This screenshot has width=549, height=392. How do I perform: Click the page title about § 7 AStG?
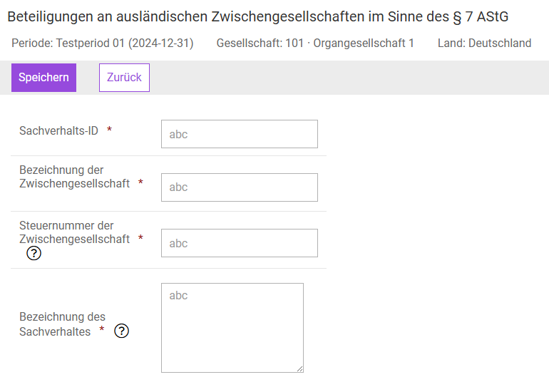coord(257,17)
